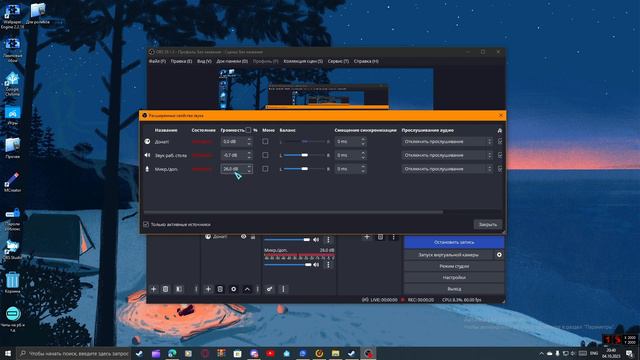Open Донат audio monitoring dropdown

447,142
